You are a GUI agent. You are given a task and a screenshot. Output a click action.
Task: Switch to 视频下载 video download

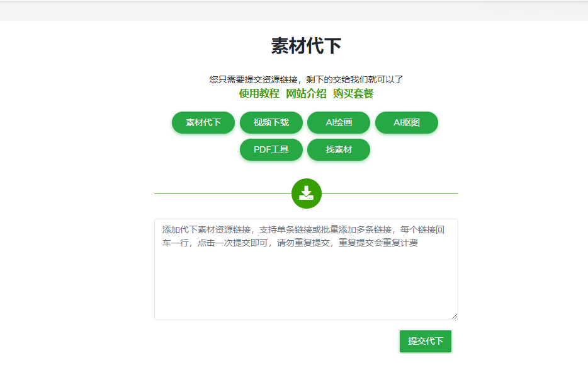(271, 122)
